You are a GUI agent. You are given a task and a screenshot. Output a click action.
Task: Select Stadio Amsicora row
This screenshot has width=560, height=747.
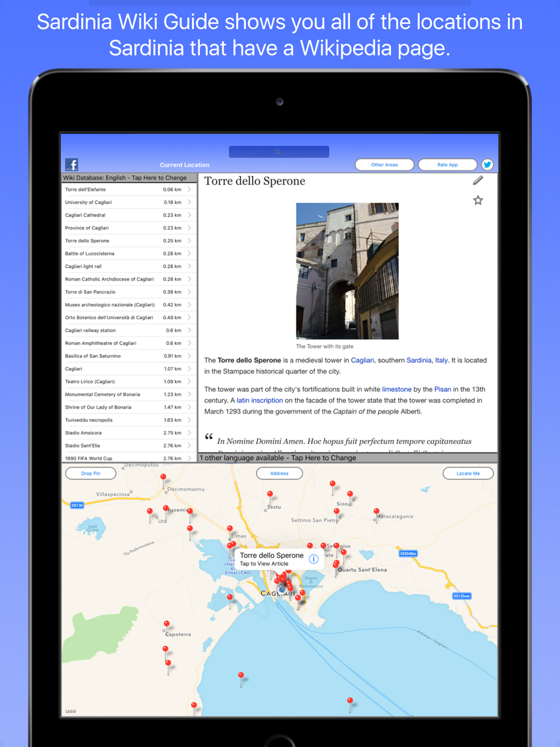pyautogui.click(x=129, y=433)
